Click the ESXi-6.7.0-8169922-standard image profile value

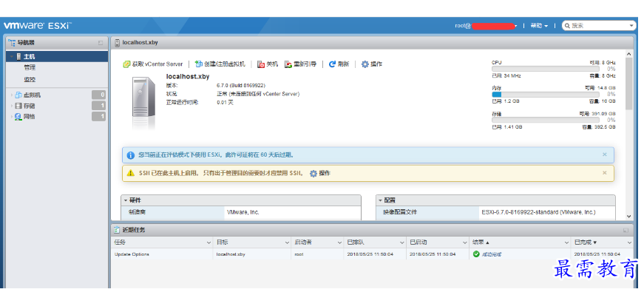538,212
